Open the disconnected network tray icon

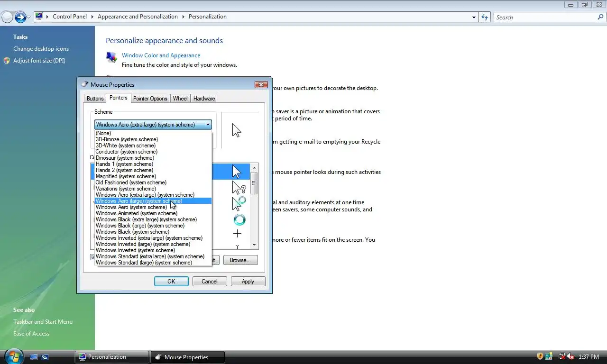coord(562,356)
